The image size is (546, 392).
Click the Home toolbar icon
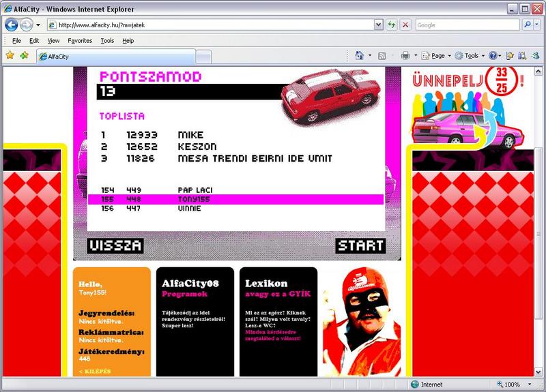click(x=359, y=56)
